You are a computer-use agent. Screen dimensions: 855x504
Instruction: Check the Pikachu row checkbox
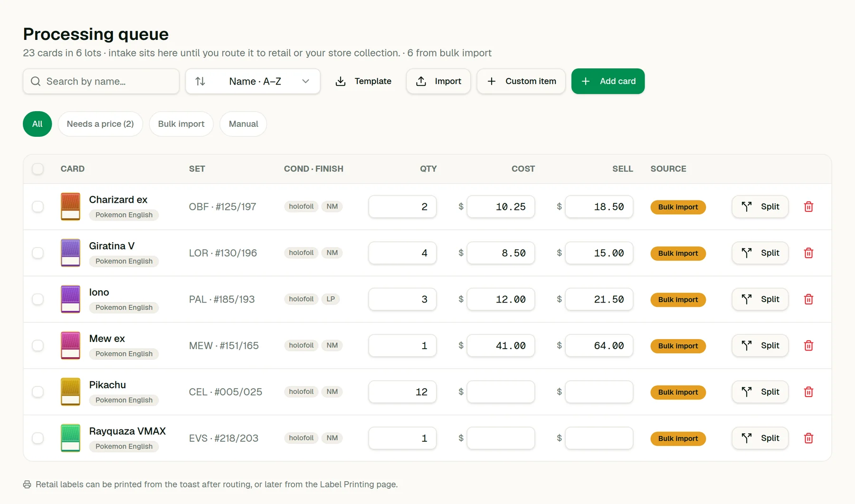(x=38, y=392)
